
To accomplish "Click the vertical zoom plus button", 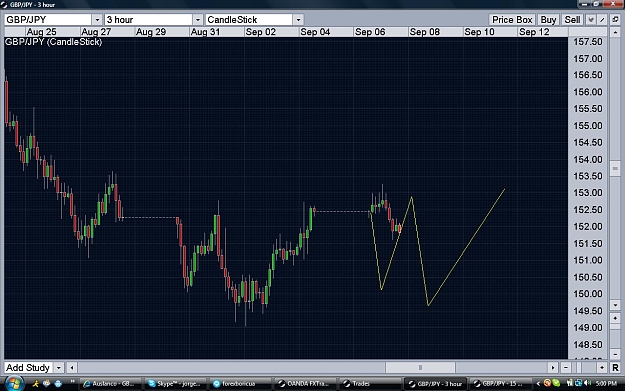I will pos(615,318).
